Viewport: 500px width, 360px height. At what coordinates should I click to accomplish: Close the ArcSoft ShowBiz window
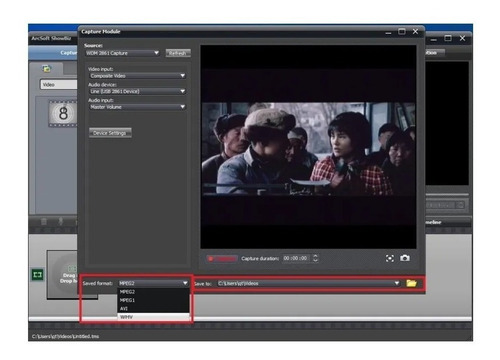[x=462, y=38]
